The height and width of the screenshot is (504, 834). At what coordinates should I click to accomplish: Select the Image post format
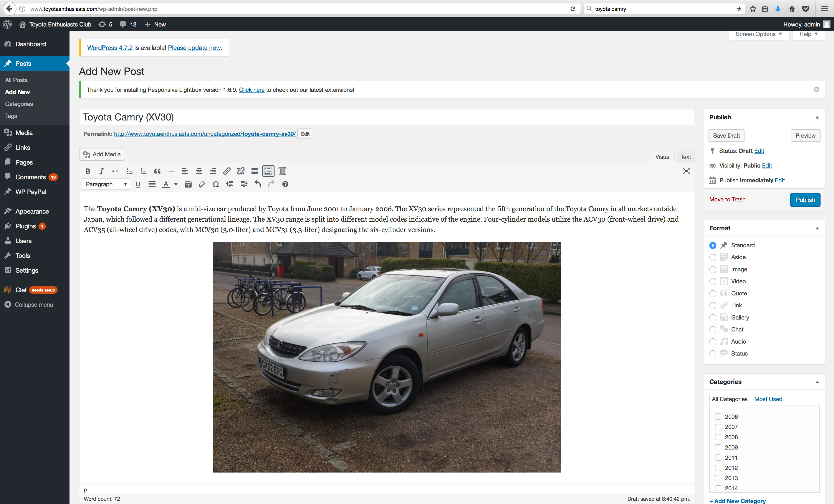click(x=713, y=270)
